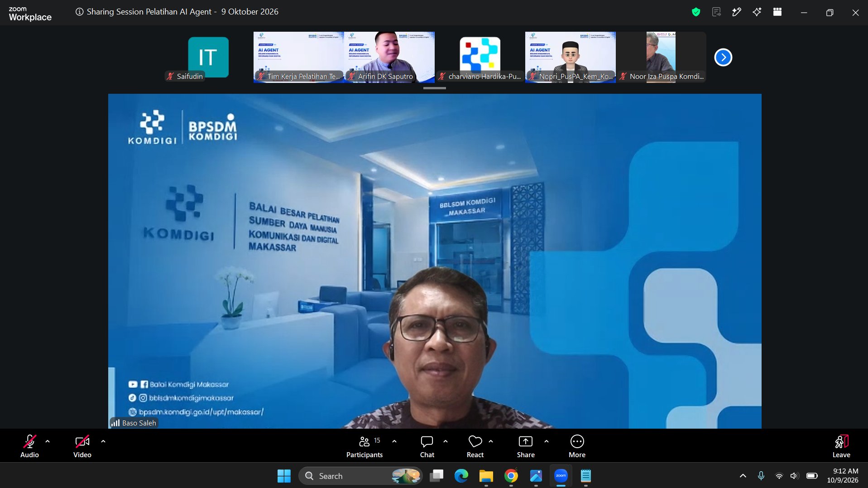The height and width of the screenshot is (488, 868).
Task: Start camera with Video button
Action: [x=82, y=446]
